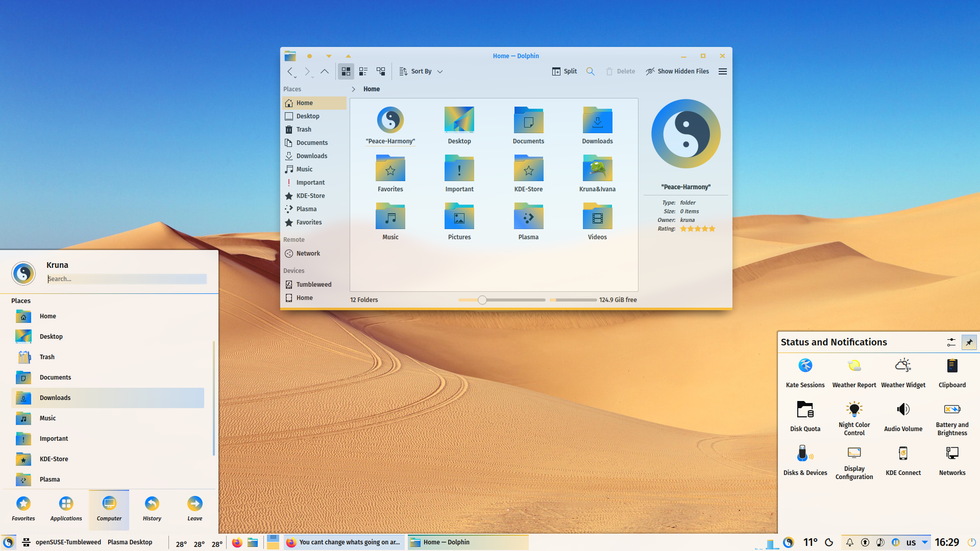
Task: Open Clipboard in system tray popup
Action: click(952, 373)
